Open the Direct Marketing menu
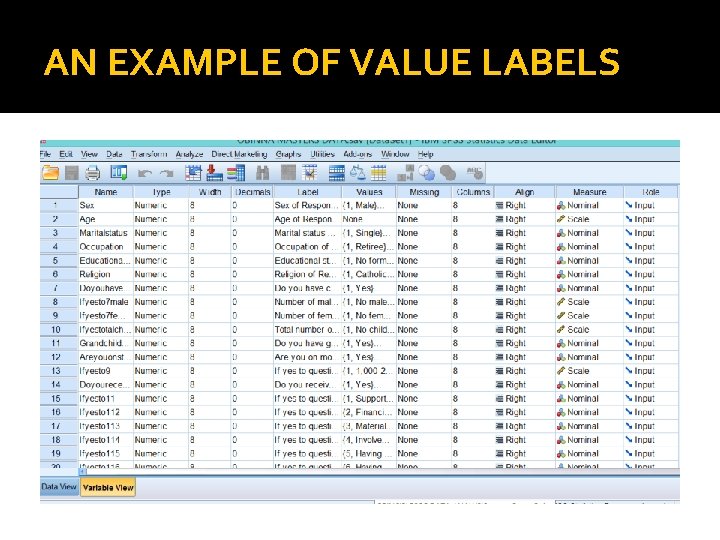 pos(239,154)
